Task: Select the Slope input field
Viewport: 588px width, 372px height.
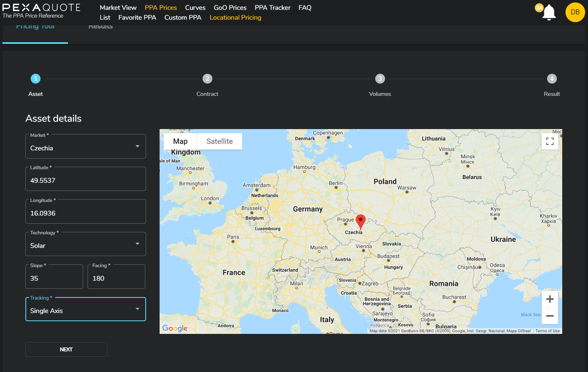Action: coord(54,278)
